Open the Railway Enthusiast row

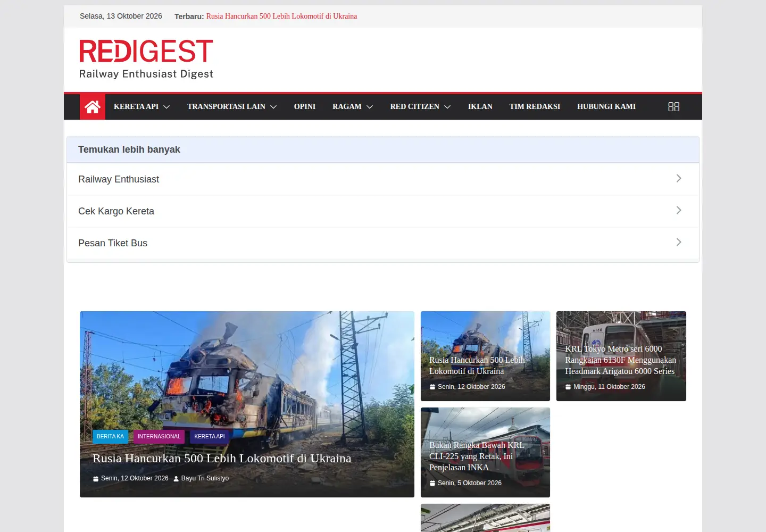point(383,179)
